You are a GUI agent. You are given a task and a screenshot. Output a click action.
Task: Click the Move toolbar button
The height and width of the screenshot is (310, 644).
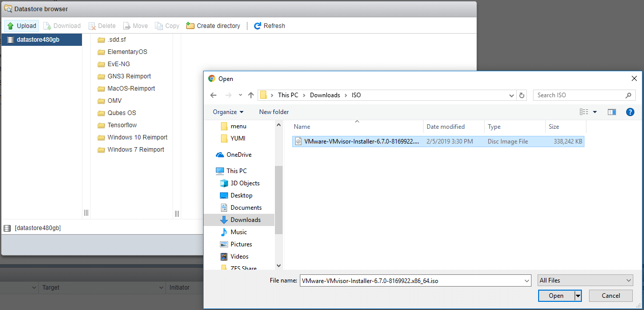[135, 26]
